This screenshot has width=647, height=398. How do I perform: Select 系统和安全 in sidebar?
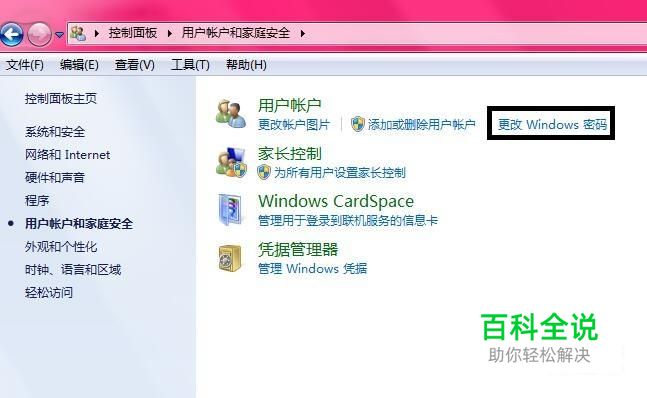click(x=55, y=132)
